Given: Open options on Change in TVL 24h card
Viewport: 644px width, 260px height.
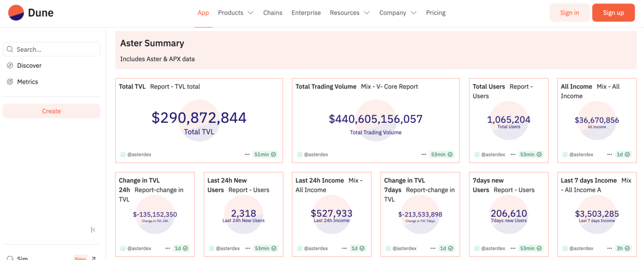Looking at the screenshot, I should [167, 248].
